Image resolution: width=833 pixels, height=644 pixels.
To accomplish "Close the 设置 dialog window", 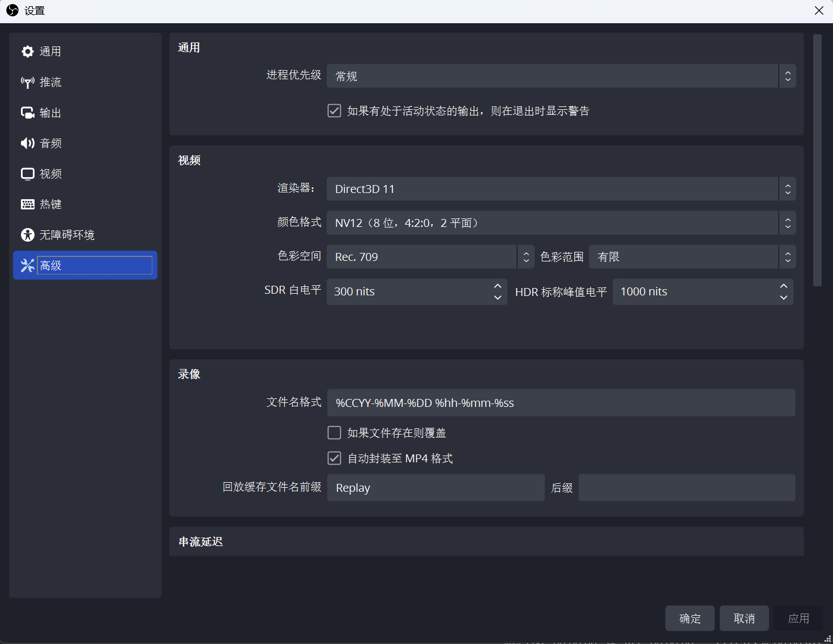I will pyautogui.click(x=819, y=11).
